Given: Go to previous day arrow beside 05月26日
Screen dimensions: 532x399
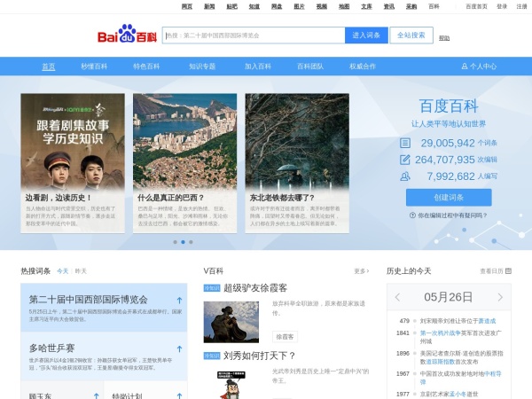Looking at the screenshot, I should [397, 297].
